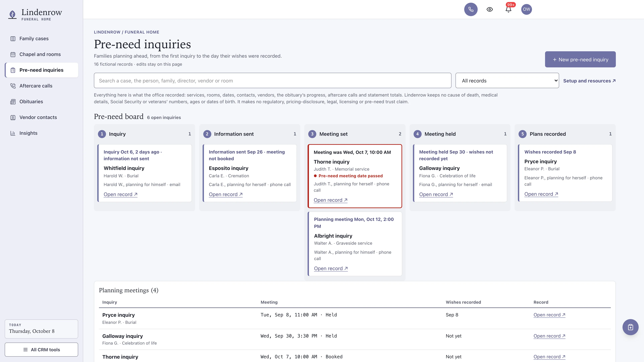Click the Lindenrow leaf logo
The height and width of the screenshot is (362, 644).
12,14
